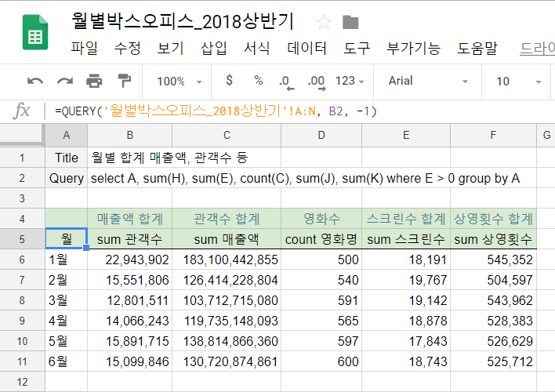This screenshot has width=555, height=392.
Task: Open the 100% zoom dropdown
Action: 179,82
